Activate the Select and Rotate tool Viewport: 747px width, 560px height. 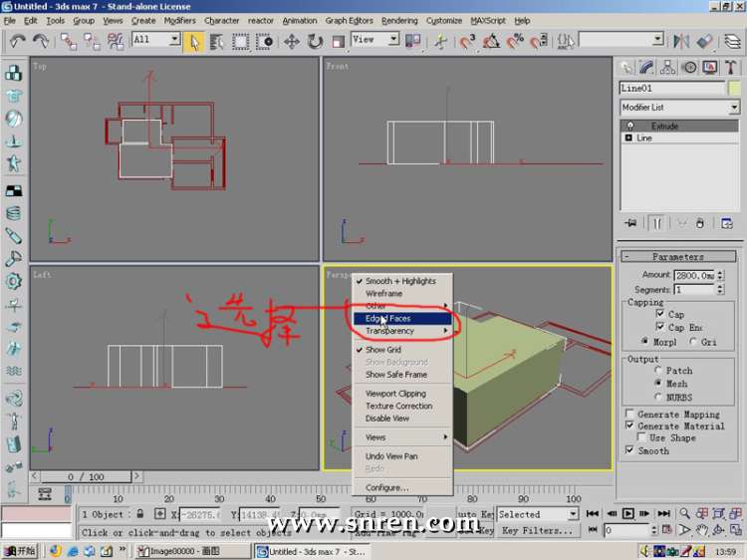(315, 41)
